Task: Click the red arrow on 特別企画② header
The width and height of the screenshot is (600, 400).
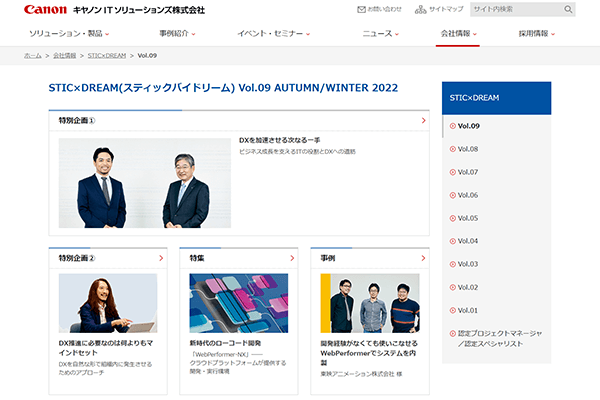Action: point(161,258)
